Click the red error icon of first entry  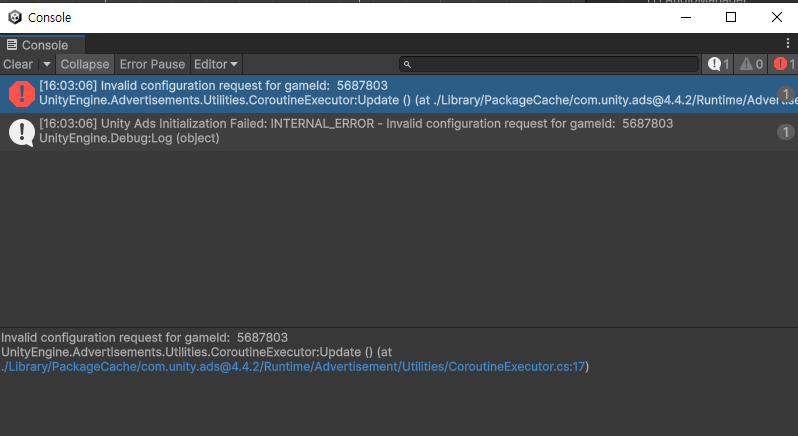point(21,94)
